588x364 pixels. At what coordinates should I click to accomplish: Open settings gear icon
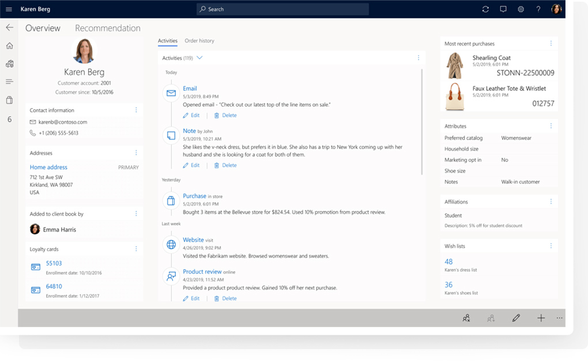(x=521, y=9)
